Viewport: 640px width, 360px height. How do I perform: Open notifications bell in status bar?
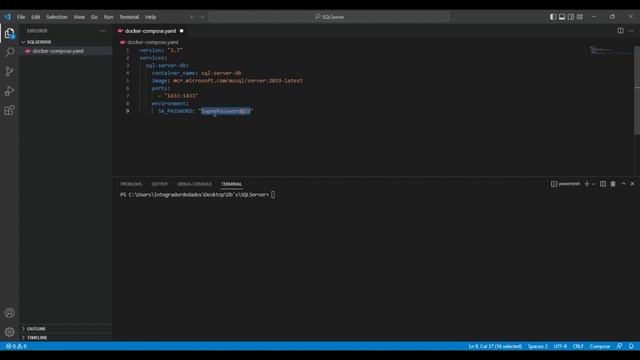[631, 346]
